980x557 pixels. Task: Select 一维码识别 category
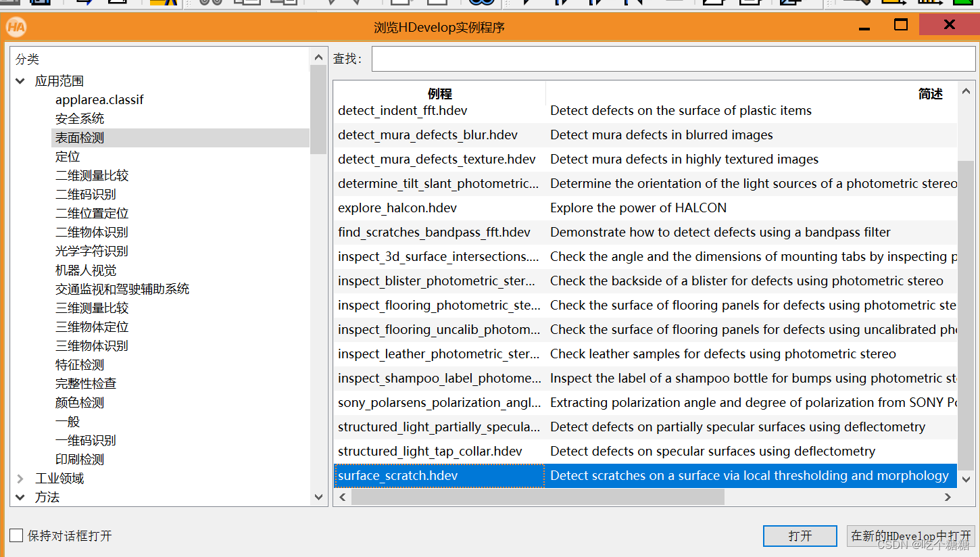(x=86, y=441)
